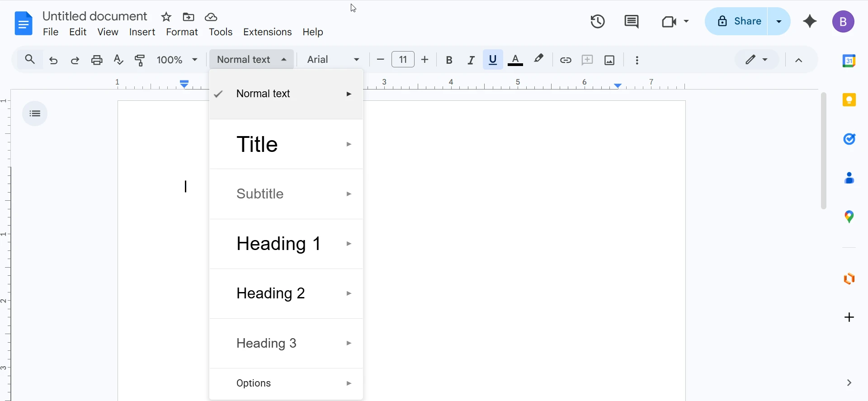Open the Share options dropdown arrow

point(779,21)
